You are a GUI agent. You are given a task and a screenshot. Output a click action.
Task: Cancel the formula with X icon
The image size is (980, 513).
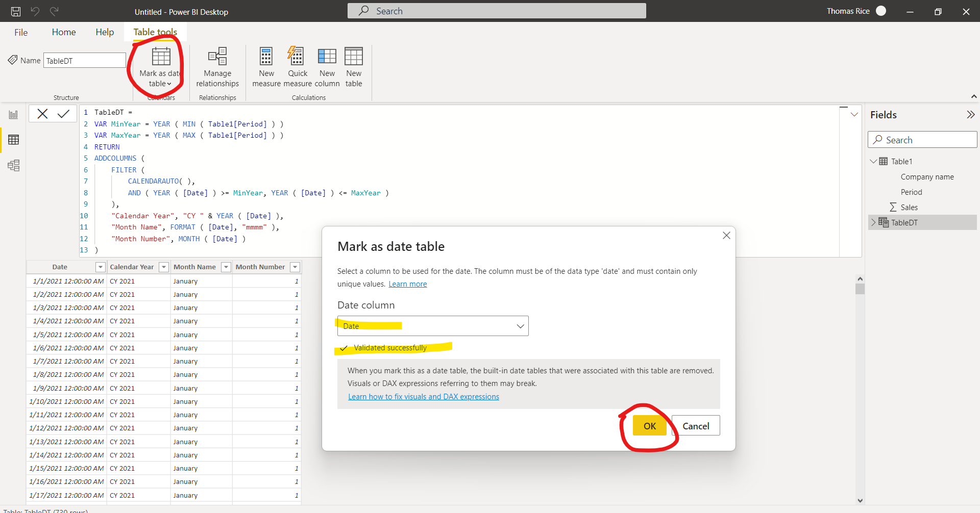tap(42, 114)
